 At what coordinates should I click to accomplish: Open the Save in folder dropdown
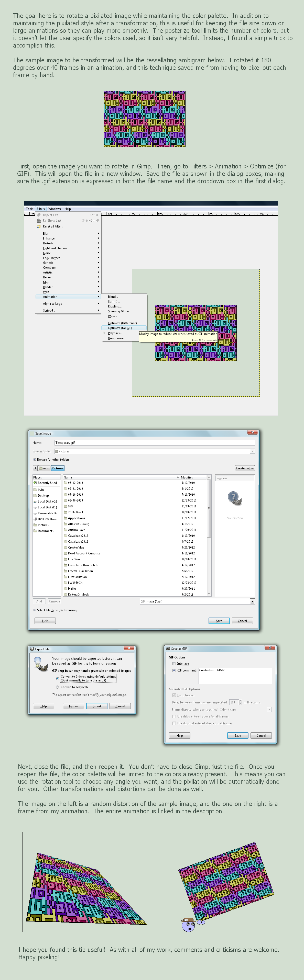[x=252, y=451]
